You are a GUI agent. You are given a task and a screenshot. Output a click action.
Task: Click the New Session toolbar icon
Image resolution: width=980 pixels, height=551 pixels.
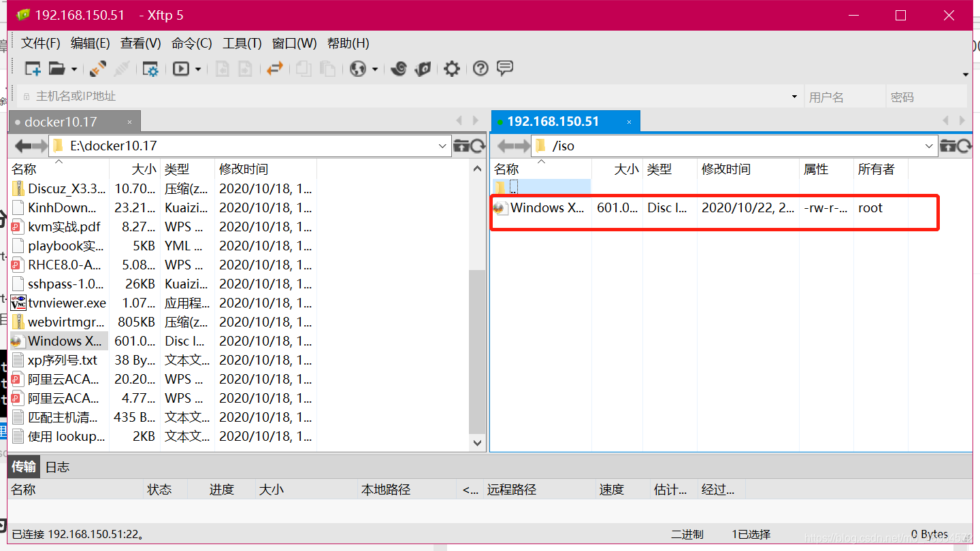click(x=33, y=69)
